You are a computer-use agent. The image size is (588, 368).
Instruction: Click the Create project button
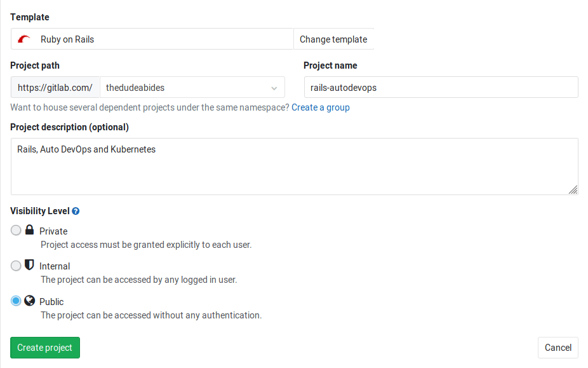pos(44,348)
